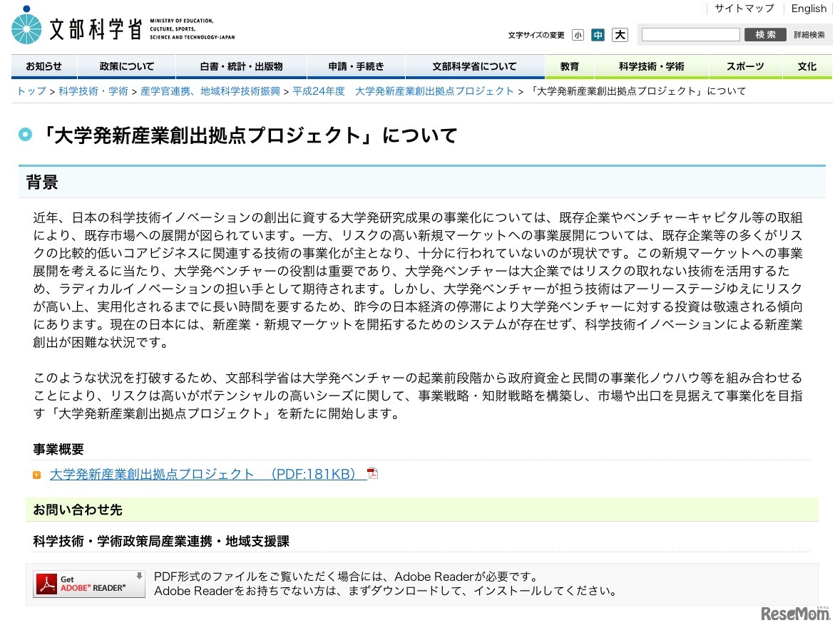This screenshot has height=630, width=840.
Task: Open the 文化 section tab
Action: (806, 66)
